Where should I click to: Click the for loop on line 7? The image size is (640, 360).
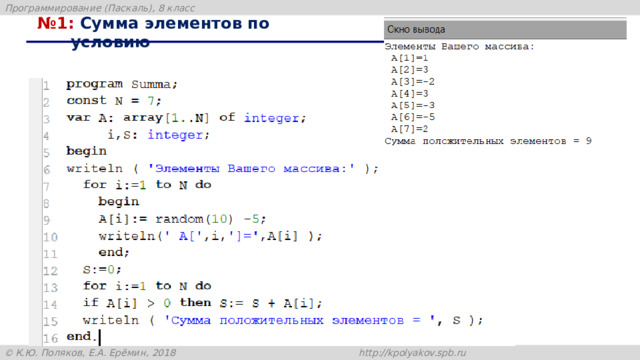click(x=147, y=184)
